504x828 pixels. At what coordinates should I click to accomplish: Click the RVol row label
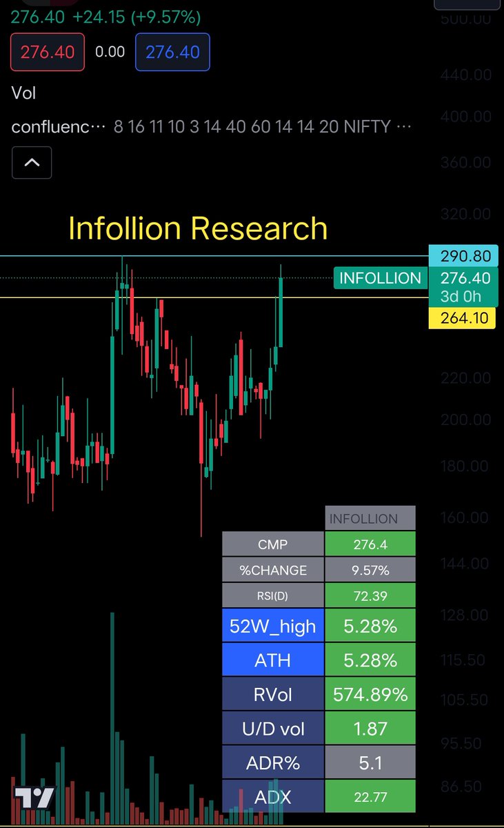click(273, 694)
